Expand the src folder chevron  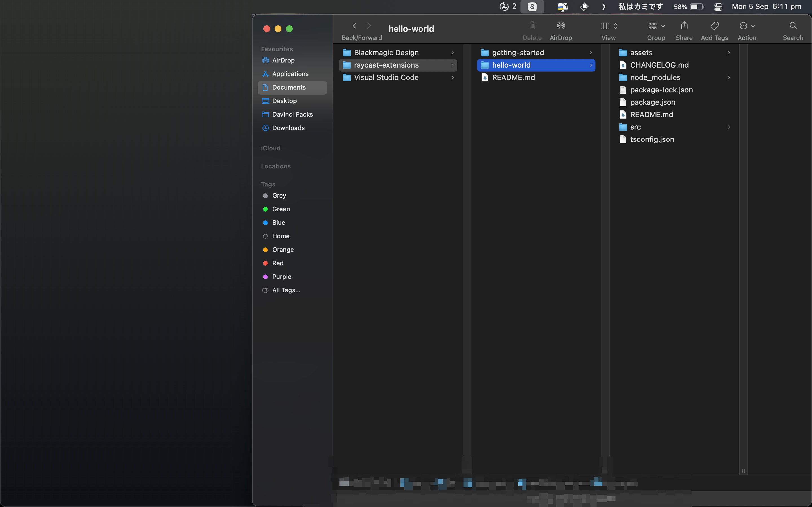pos(729,127)
